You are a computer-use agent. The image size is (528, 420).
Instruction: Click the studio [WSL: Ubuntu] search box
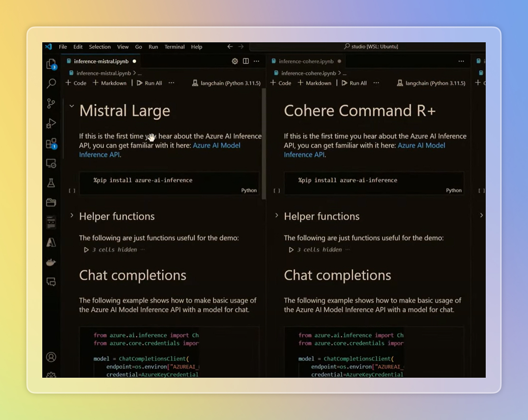367,46
